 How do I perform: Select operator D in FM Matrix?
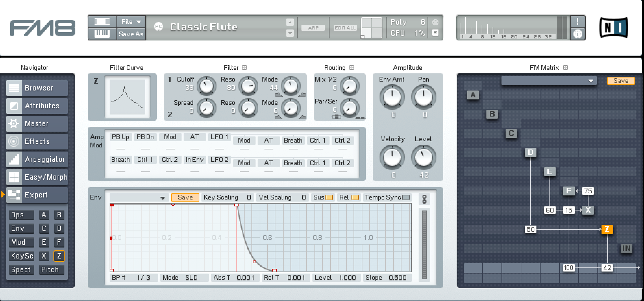click(x=530, y=153)
